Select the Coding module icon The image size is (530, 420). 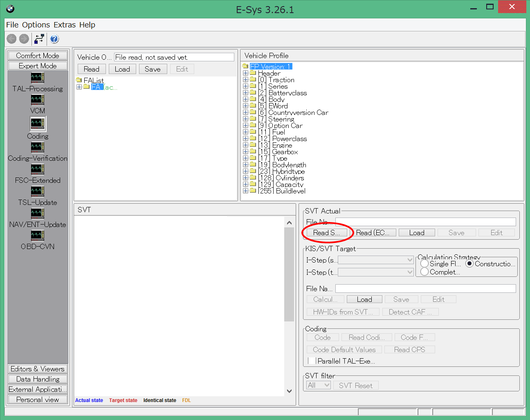38,123
